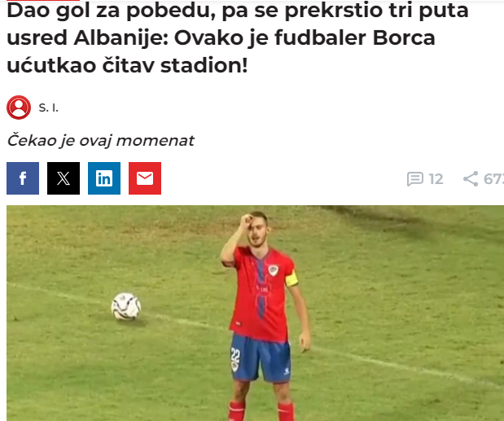504x421 pixels.
Task: Click the share count number 673
Action: tap(493, 179)
